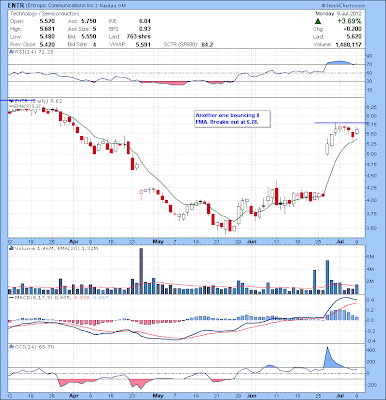Click the Volume panel indicator icon
The width and height of the screenshot is (386, 400).
pos(11,248)
